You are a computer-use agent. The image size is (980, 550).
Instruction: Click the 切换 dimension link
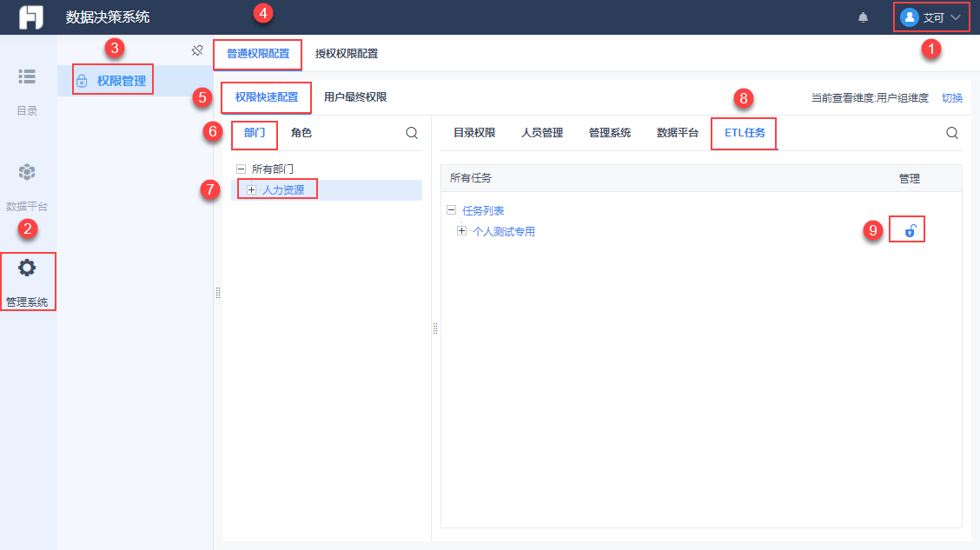tap(952, 98)
